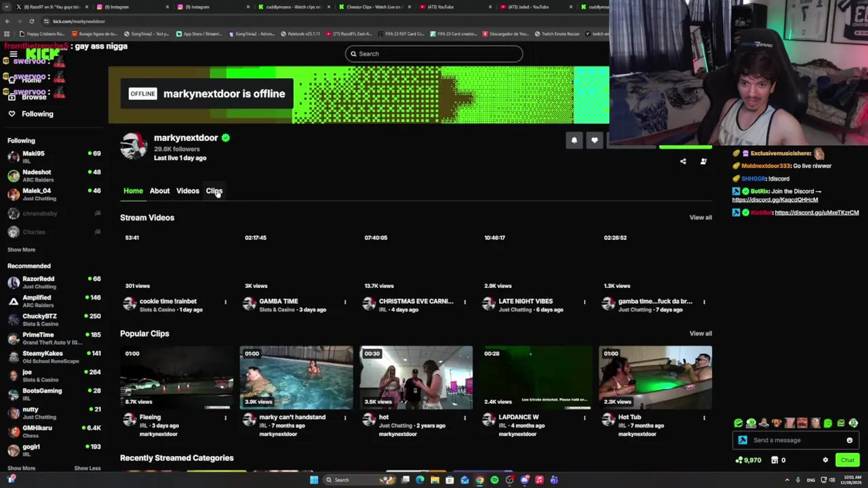
Task: Click the share icon below the banner
Action: point(683,161)
